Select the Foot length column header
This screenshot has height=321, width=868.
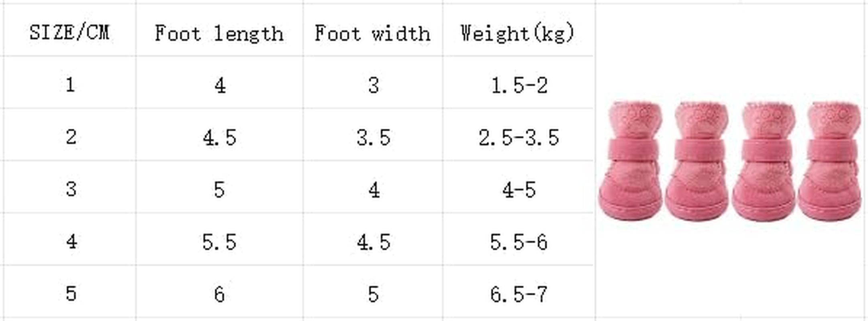[219, 33]
